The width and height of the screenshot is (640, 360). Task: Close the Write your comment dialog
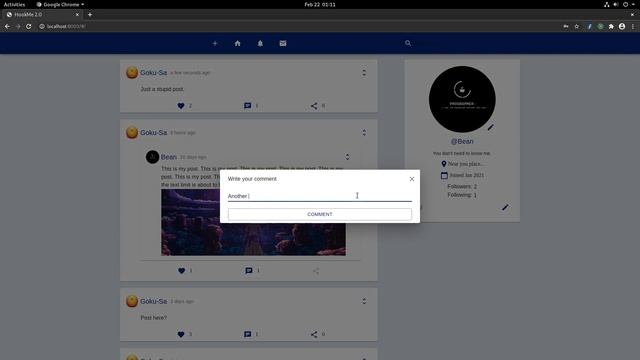[412, 179]
